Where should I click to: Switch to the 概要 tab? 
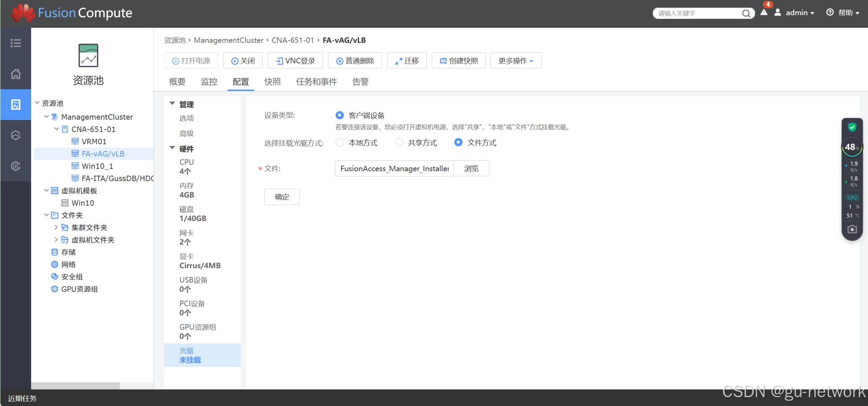pos(177,82)
